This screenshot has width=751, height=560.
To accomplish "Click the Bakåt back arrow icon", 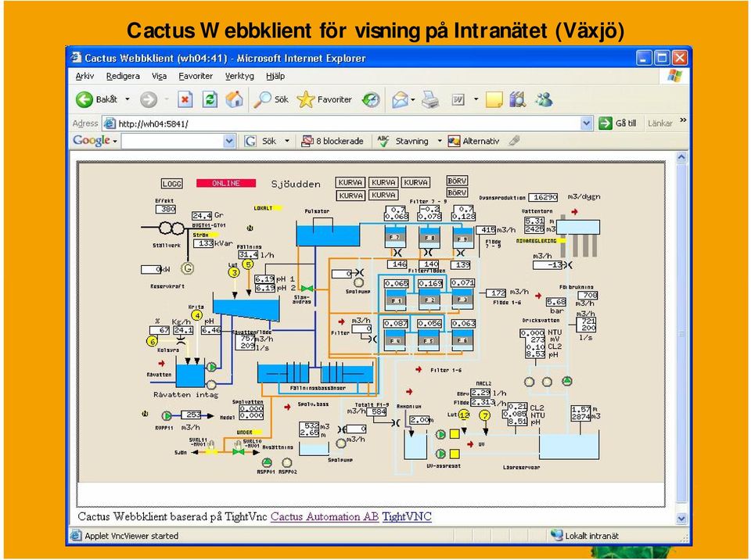I will [x=84, y=99].
